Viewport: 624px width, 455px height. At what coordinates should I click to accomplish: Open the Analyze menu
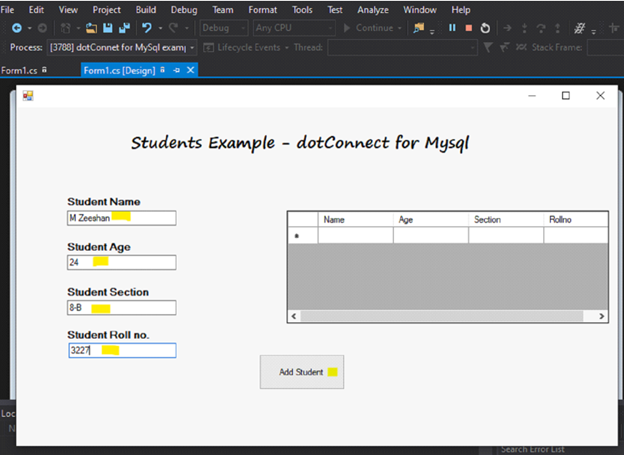pos(372,10)
